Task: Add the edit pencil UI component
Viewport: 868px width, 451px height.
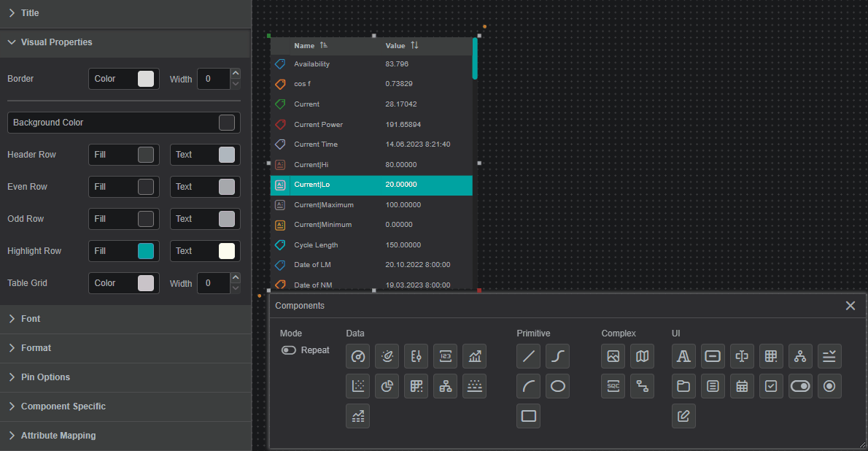Action: tap(683, 416)
